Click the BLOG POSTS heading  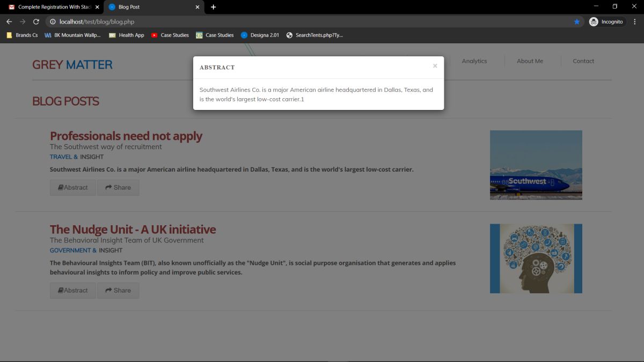pyautogui.click(x=65, y=101)
